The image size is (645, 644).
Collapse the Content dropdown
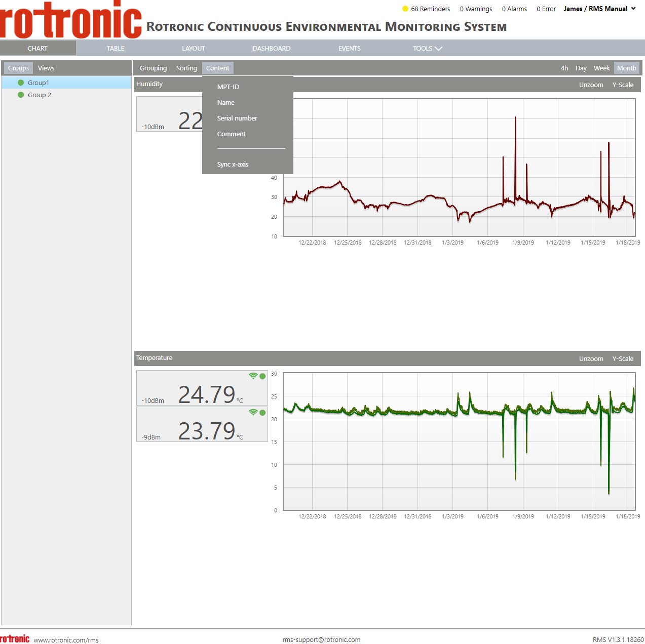tap(217, 68)
